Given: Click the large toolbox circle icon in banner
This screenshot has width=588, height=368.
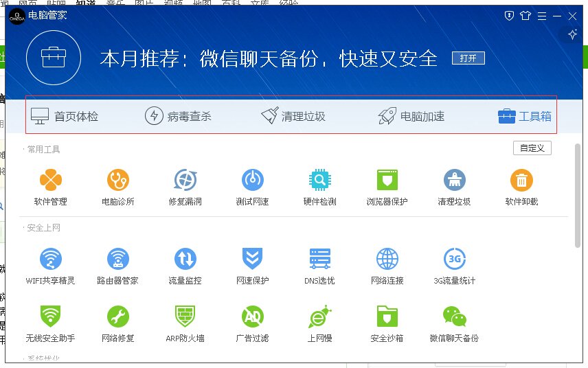Looking at the screenshot, I should tap(54, 58).
